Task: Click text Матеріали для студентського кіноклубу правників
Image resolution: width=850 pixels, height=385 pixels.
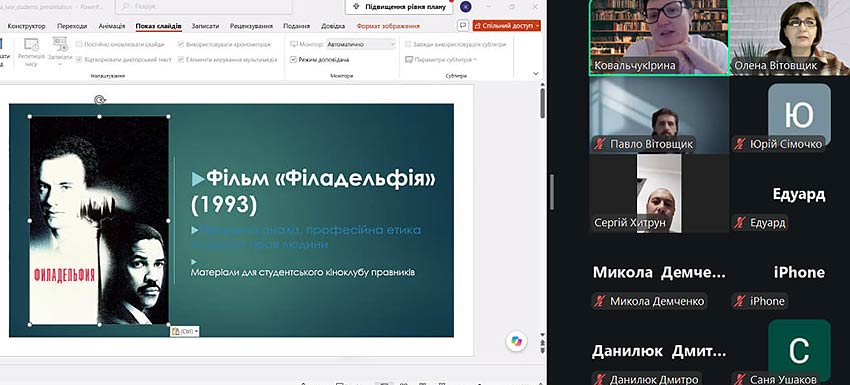Action: (x=303, y=272)
